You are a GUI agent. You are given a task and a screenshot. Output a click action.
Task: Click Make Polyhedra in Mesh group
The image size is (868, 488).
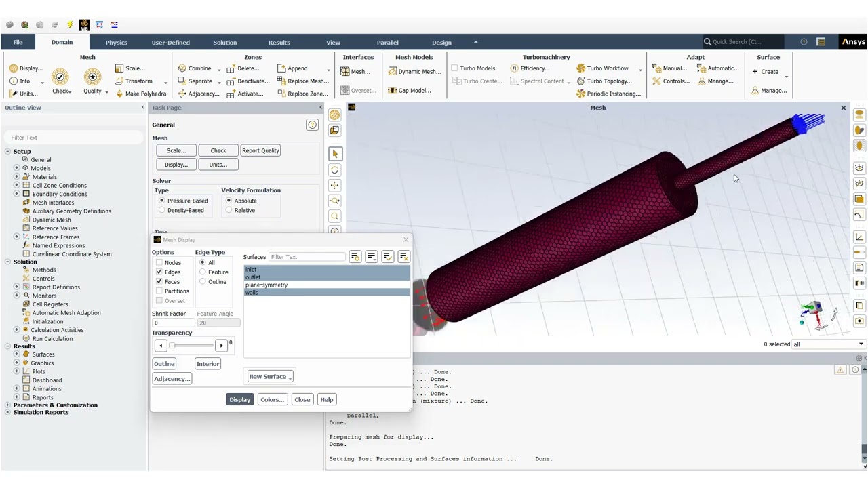[x=140, y=94]
